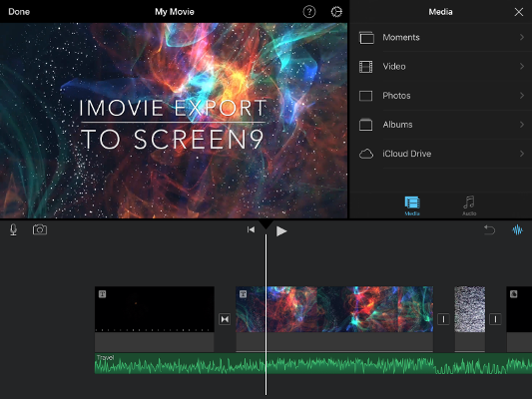Open the cross-dissolve transition between first two clips
Viewport: 532px width, 399px height.
[x=225, y=319]
